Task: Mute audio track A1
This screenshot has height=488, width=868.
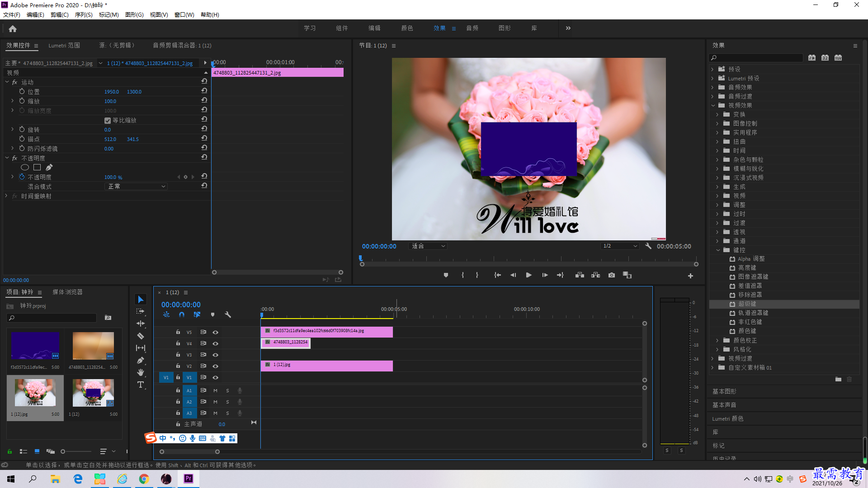Action: (x=215, y=390)
